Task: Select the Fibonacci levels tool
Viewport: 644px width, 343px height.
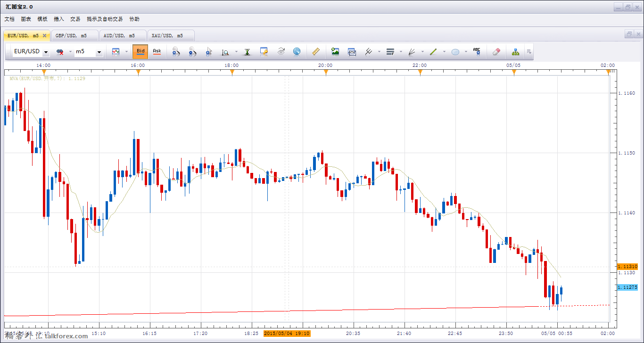Action: coord(390,51)
